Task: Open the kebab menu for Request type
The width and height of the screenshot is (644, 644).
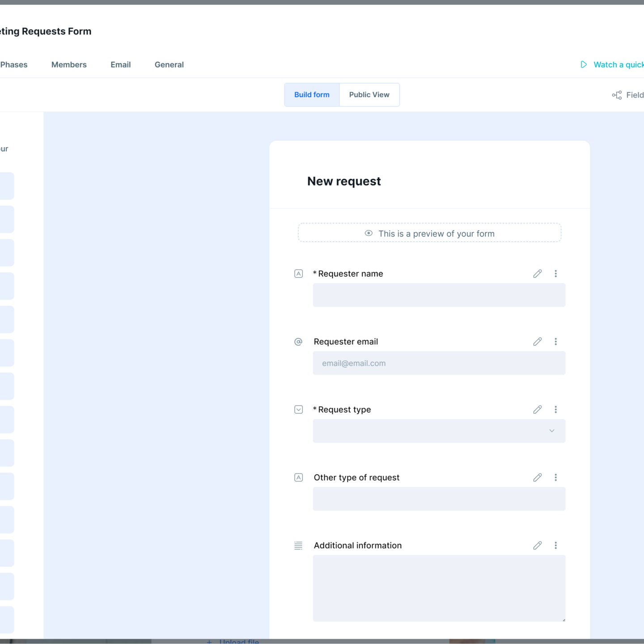Action: tap(556, 410)
